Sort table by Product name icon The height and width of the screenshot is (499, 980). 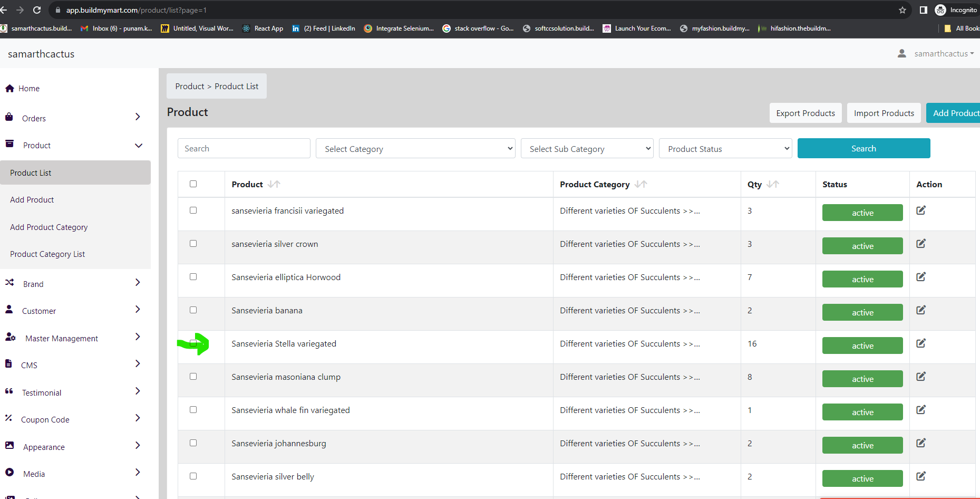(x=274, y=184)
